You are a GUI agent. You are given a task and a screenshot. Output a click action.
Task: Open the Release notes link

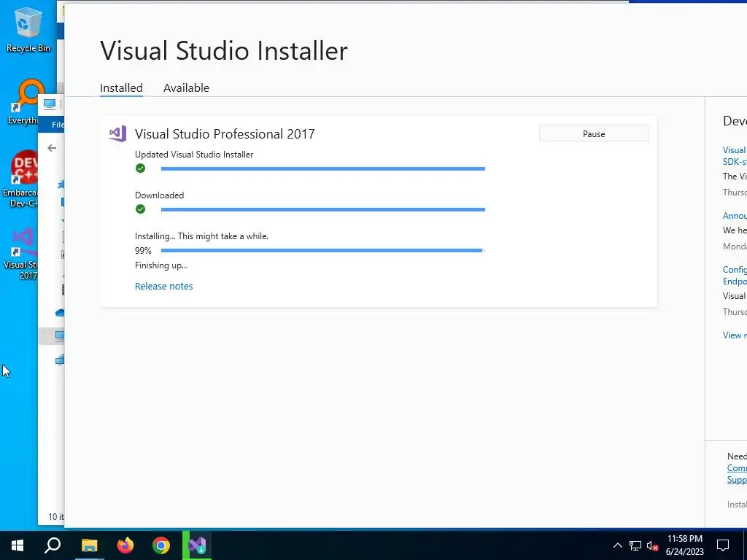pos(164,286)
